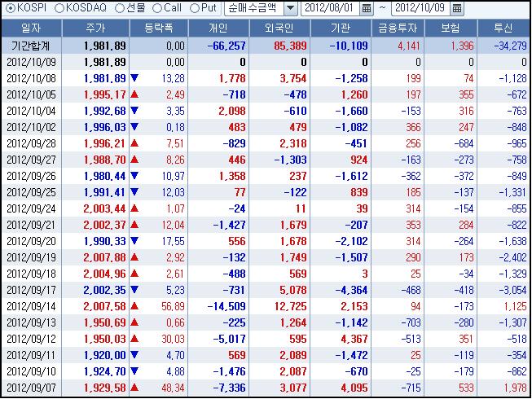Click the foreigner value -1,303
This screenshot has width=532, height=399.
(290, 160)
